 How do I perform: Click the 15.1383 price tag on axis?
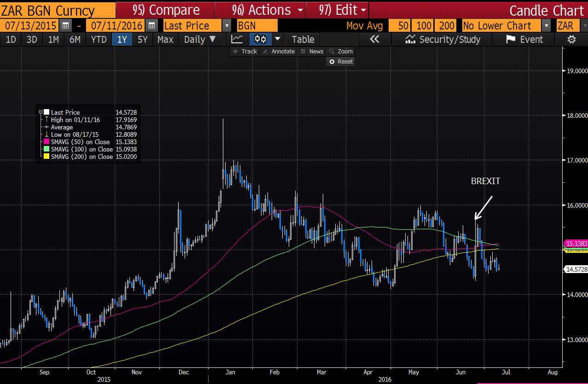[x=576, y=243]
